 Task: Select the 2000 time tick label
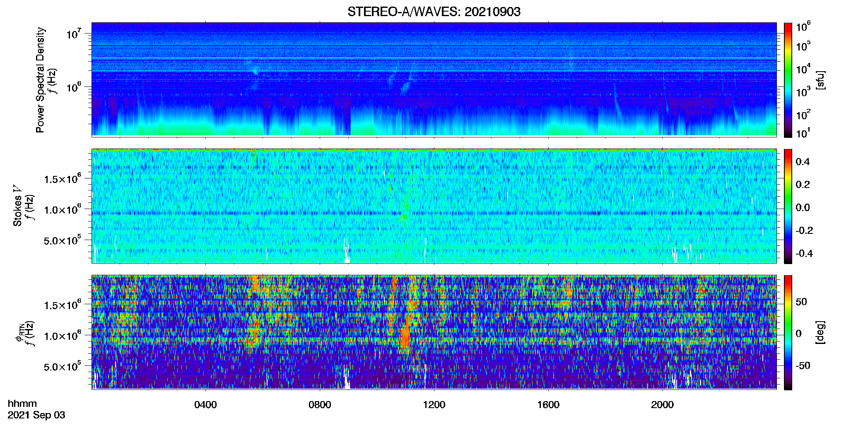pos(662,405)
